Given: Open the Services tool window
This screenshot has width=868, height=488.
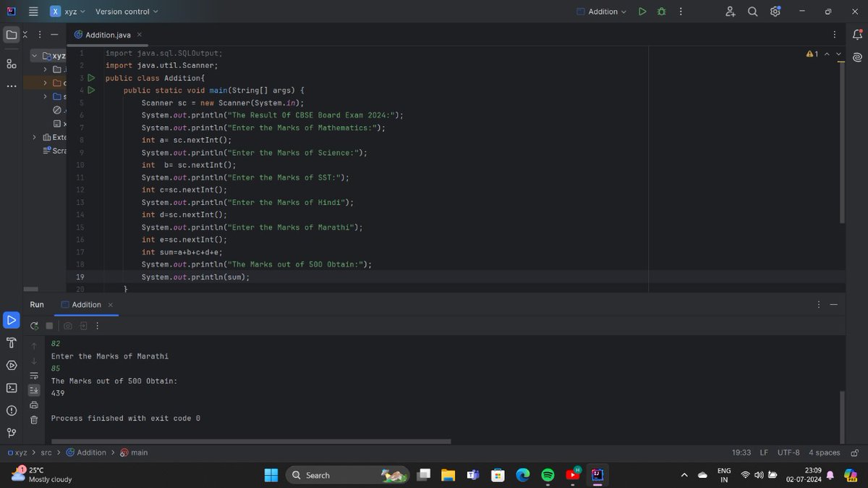Looking at the screenshot, I should point(11,365).
